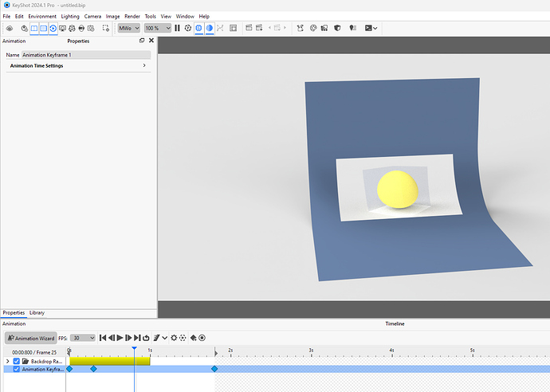Toggle the Denoise half-circle icon
The height and width of the screenshot is (392, 550).
pyautogui.click(x=210, y=28)
